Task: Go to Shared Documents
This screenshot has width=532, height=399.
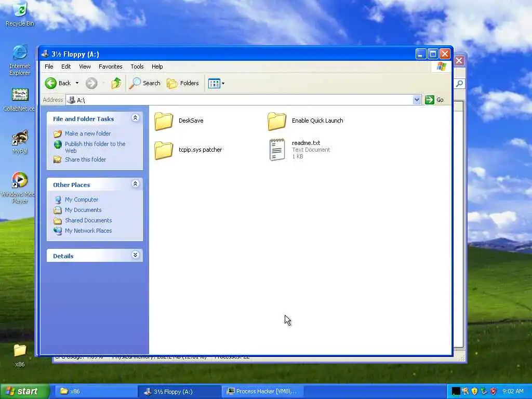Action: pos(88,220)
